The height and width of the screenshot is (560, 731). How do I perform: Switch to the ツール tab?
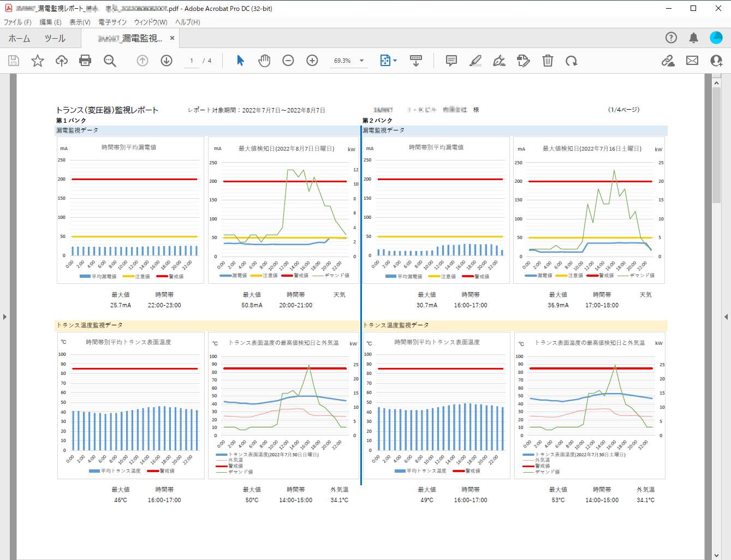click(55, 38)
